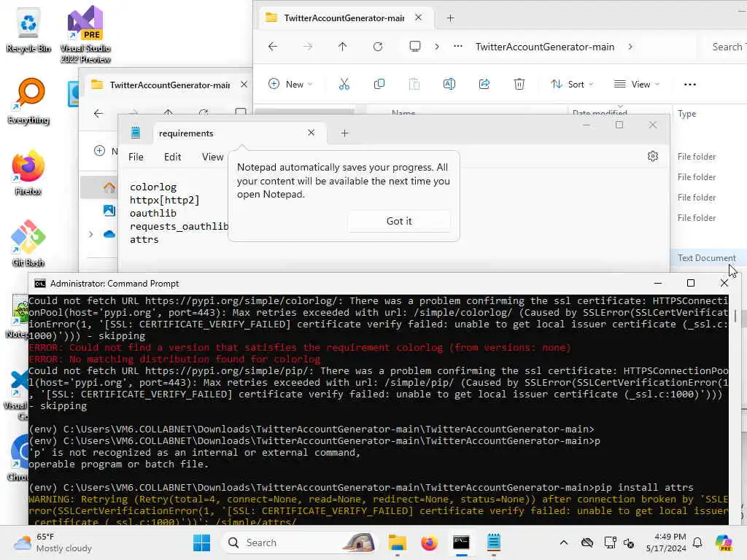
Task: Open File Explorer from the taskbar
Action: point(397,542)
